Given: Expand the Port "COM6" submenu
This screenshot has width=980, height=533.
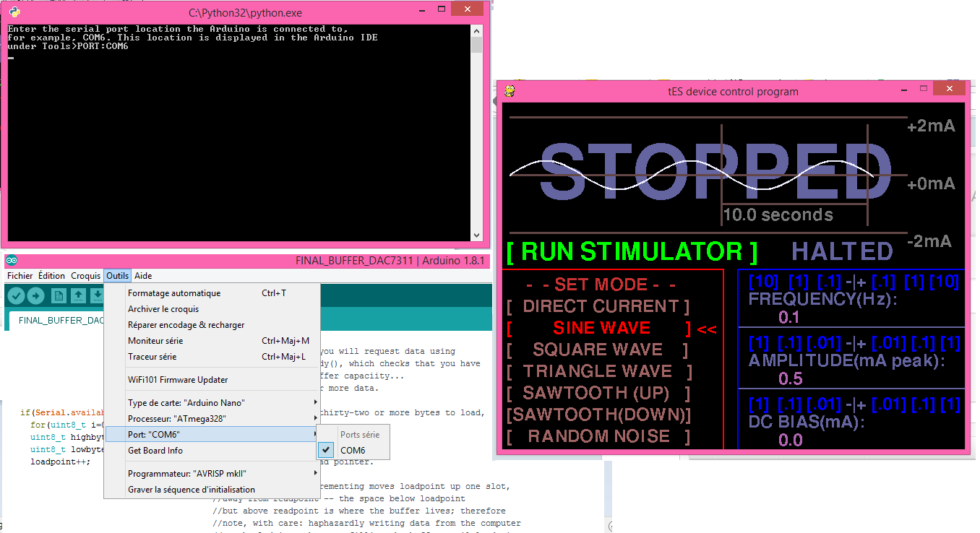Looking at the screenshot, I should click(212, 434).
